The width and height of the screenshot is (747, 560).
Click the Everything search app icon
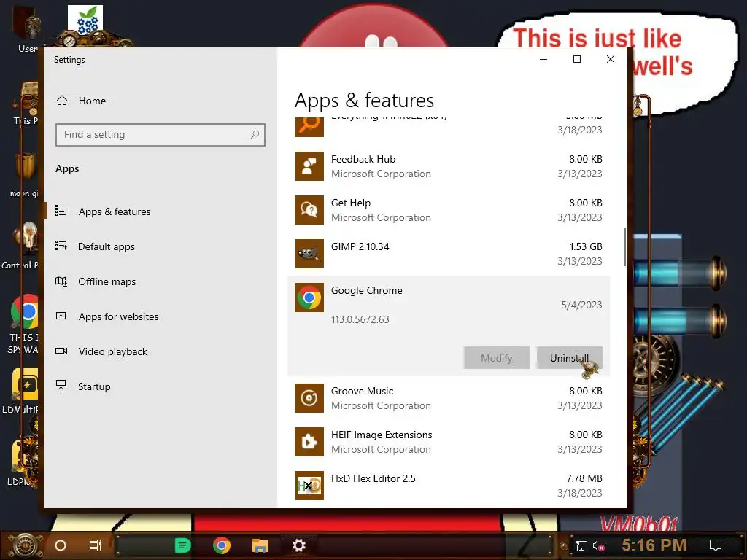tap(309, 126)
